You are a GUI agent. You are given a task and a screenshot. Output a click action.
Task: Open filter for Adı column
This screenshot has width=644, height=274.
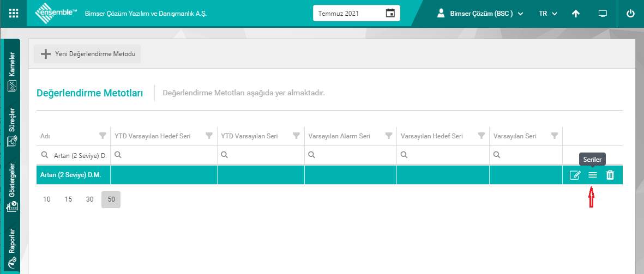click(x=103, y=136)
